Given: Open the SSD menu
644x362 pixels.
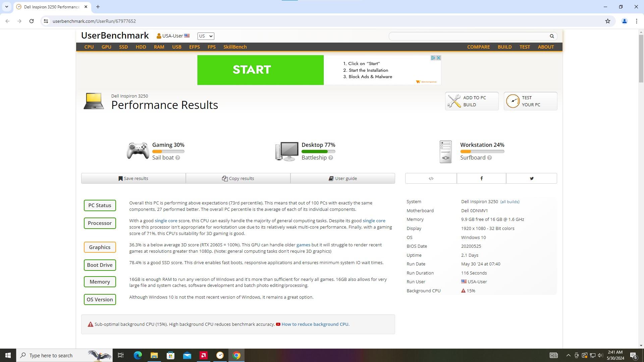Looking at the screenshot, I should pos(123,47).
